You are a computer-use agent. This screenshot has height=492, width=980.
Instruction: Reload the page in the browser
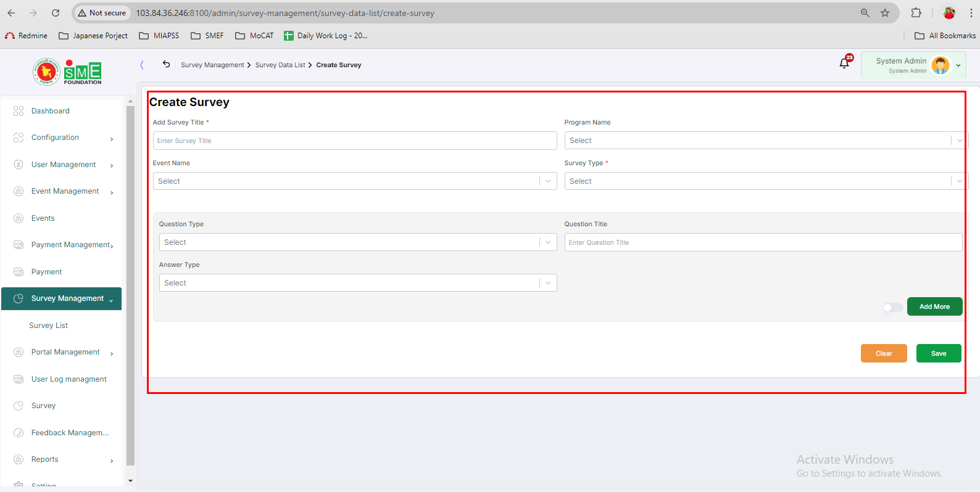56,13
